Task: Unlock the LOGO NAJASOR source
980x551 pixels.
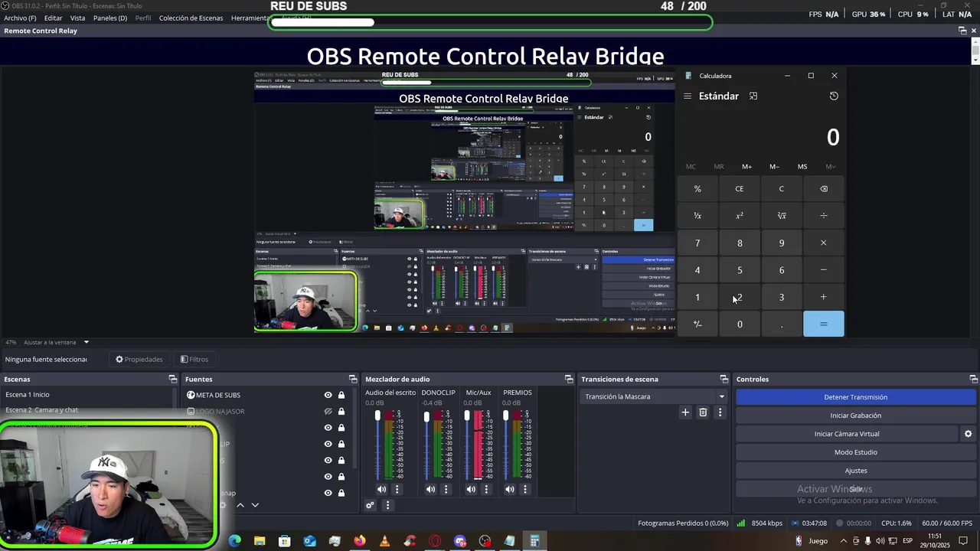Action: point(341,412)
